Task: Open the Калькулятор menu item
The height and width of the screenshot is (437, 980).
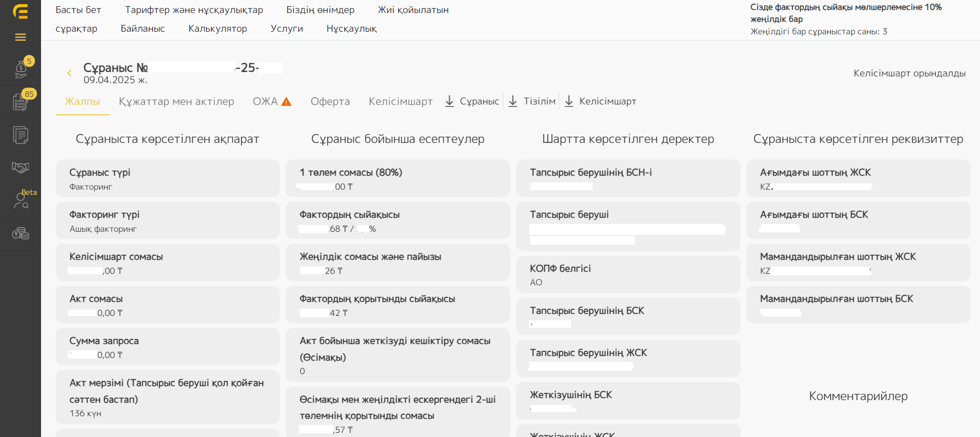Action: pos(218,29)
